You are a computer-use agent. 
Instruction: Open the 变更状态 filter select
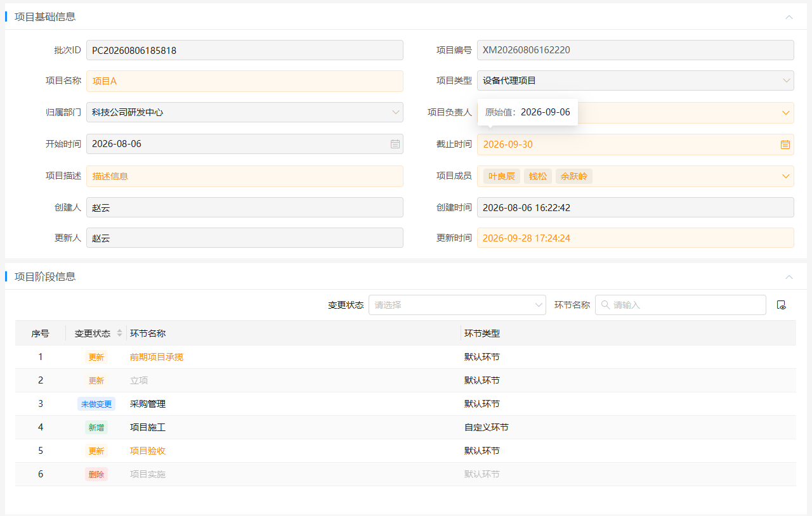[457, 305]
